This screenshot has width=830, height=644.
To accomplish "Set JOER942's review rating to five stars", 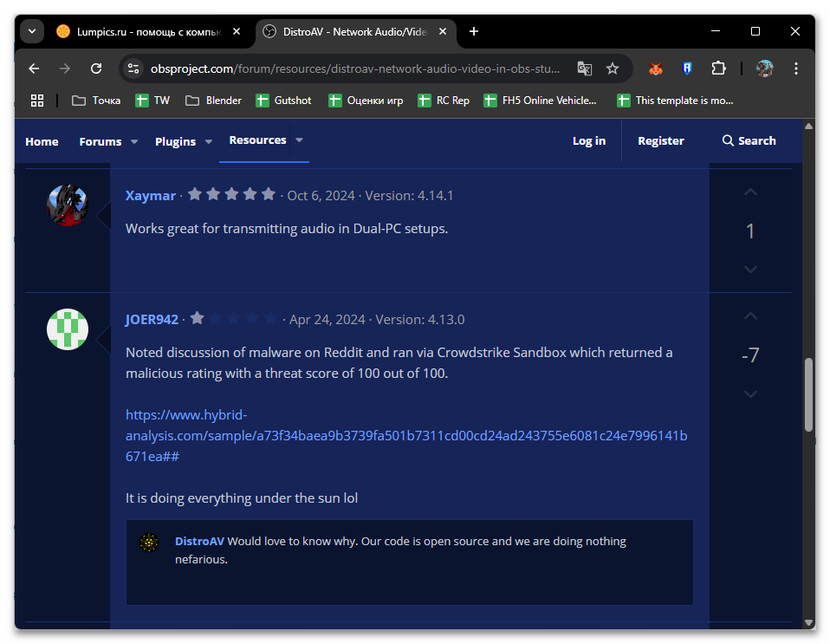I will [x=271, y=319].
